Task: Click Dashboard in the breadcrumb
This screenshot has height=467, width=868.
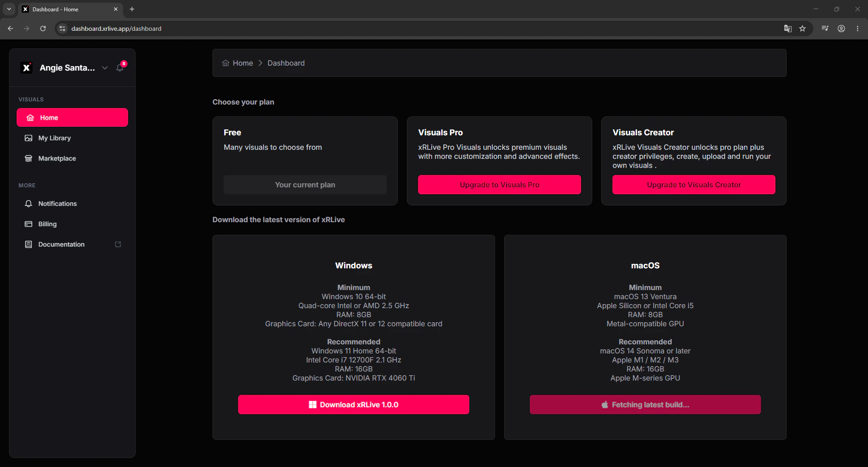Action: [286, 63]
